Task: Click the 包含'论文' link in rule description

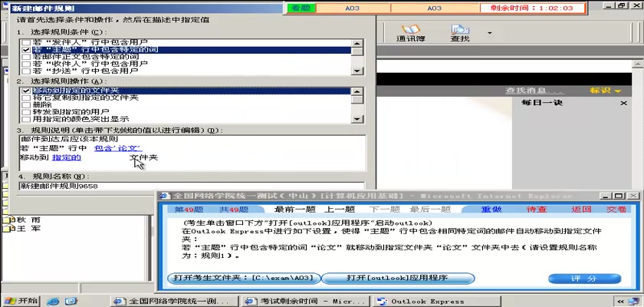Action: point(118,148)
